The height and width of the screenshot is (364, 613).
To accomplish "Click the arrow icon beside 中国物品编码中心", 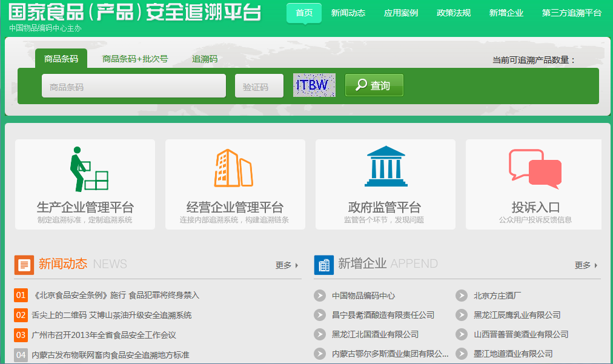I will [x=320, y=296].
